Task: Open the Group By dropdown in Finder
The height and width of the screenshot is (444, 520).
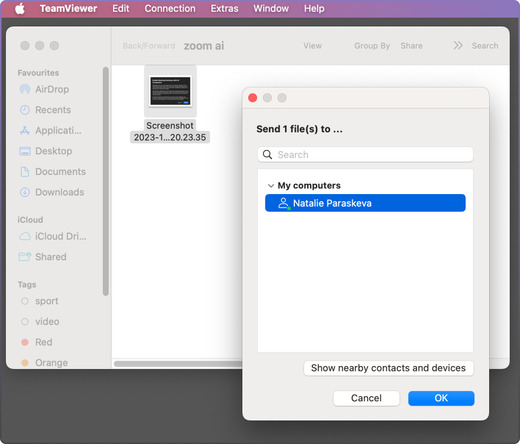Action: (372, 46)
